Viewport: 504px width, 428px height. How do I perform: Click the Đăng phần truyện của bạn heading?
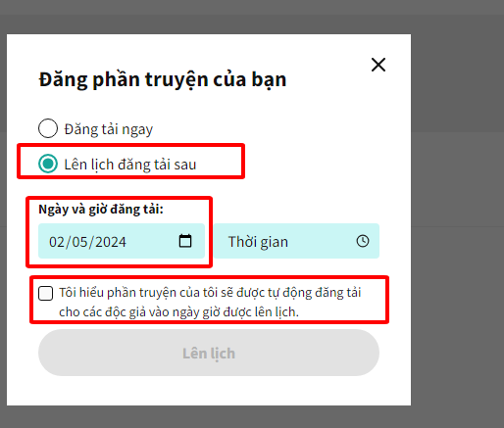pyautogui.click(x=163, y=79)
